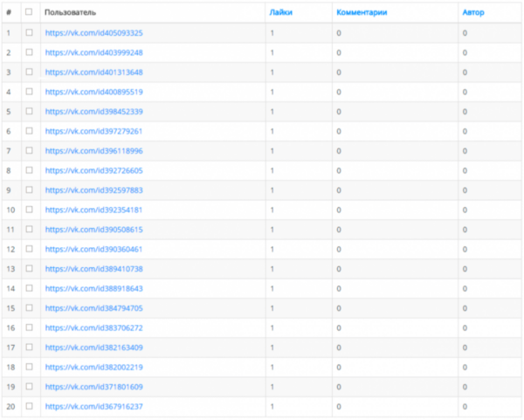
Task: Select checkbox in row 20 for id367916237
Action: coord(29,406)
